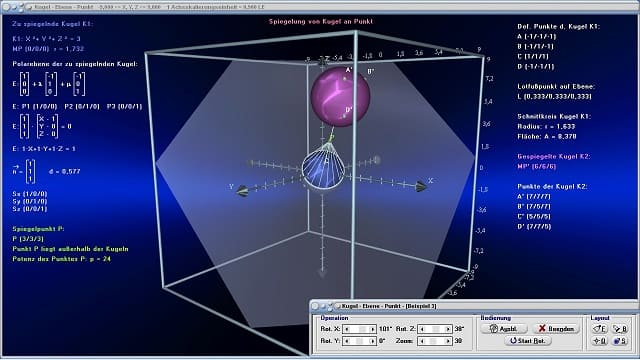Click the Layout O button
The image size is (640, 360).
pyautogui.click(x=599, y=341)
